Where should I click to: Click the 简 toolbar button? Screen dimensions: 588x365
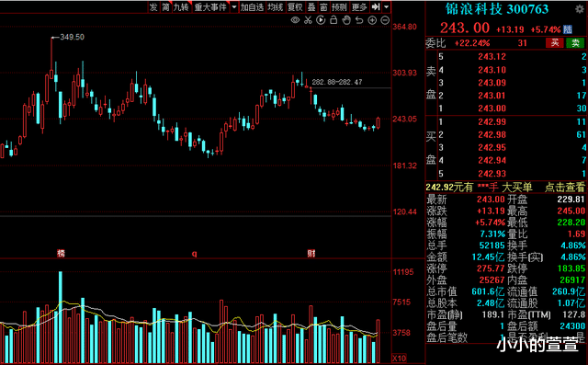tap(165, 6)
